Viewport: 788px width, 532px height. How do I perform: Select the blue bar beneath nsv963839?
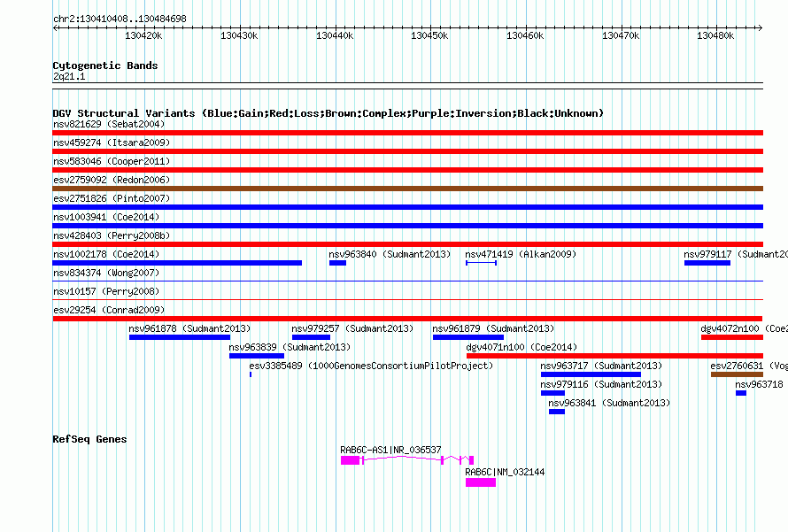pyautogui.click(x=257, y=356)
